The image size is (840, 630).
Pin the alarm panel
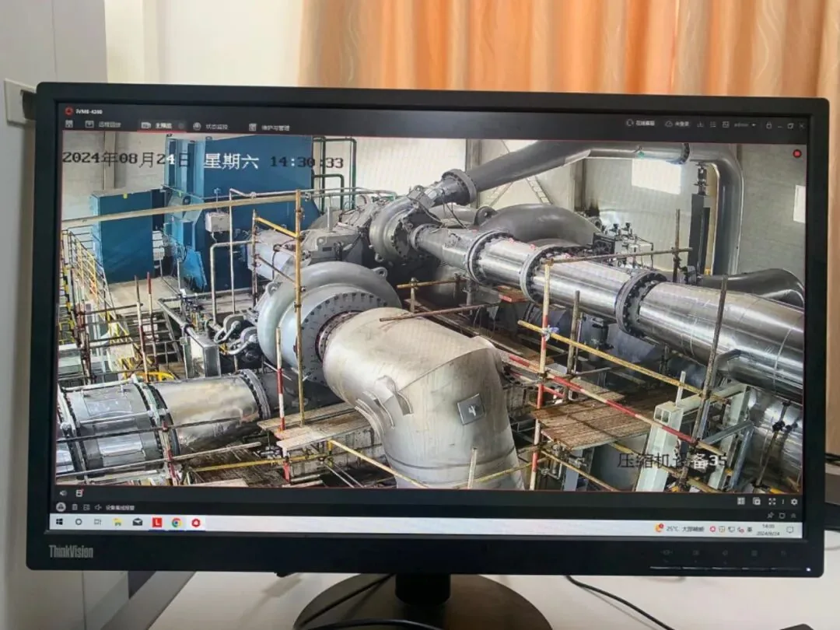point(770,516)
